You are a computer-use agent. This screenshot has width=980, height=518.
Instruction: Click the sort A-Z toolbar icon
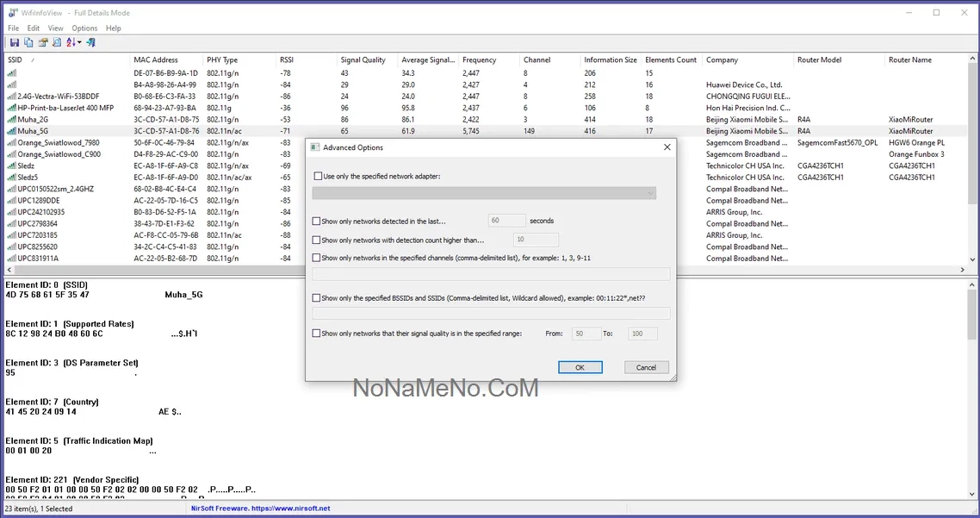coord(71,42)
